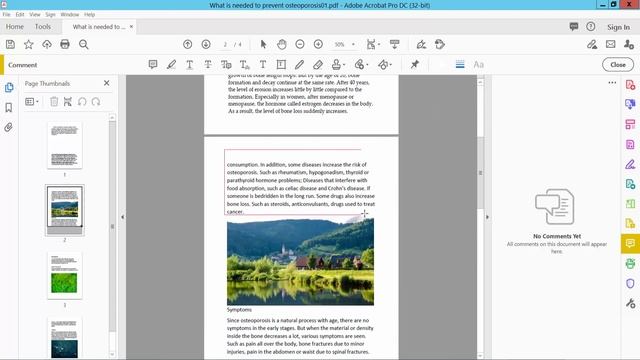
Task: Collapse the right comments pane arrow
Action: (487, 217)
